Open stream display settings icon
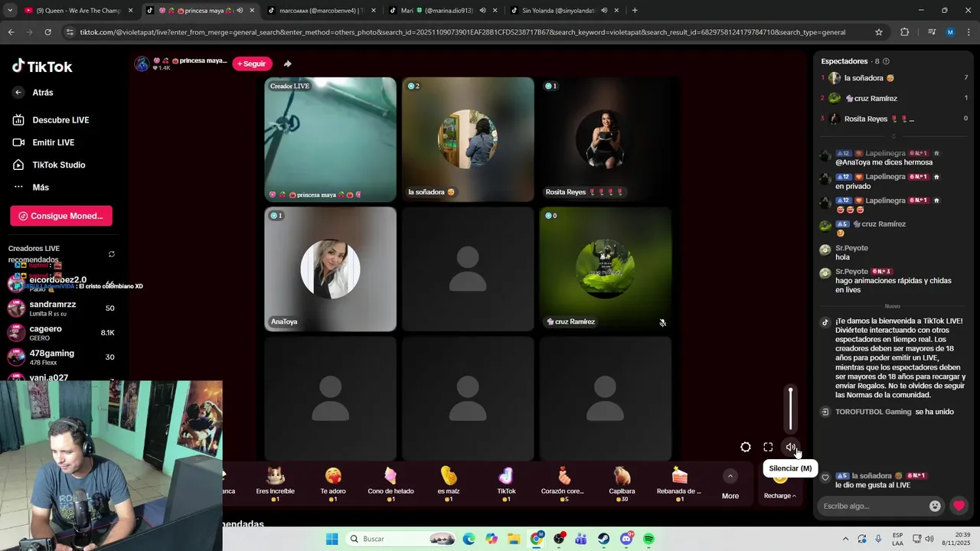 pyautogui.click(x=746, y=447)
